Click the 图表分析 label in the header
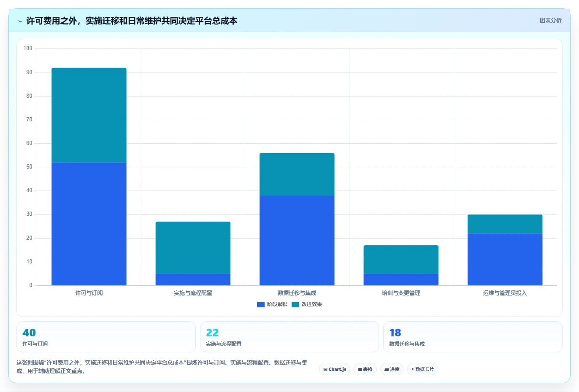Screen dimensions: 579x392 pyautogui.click(x=550, y=20)
